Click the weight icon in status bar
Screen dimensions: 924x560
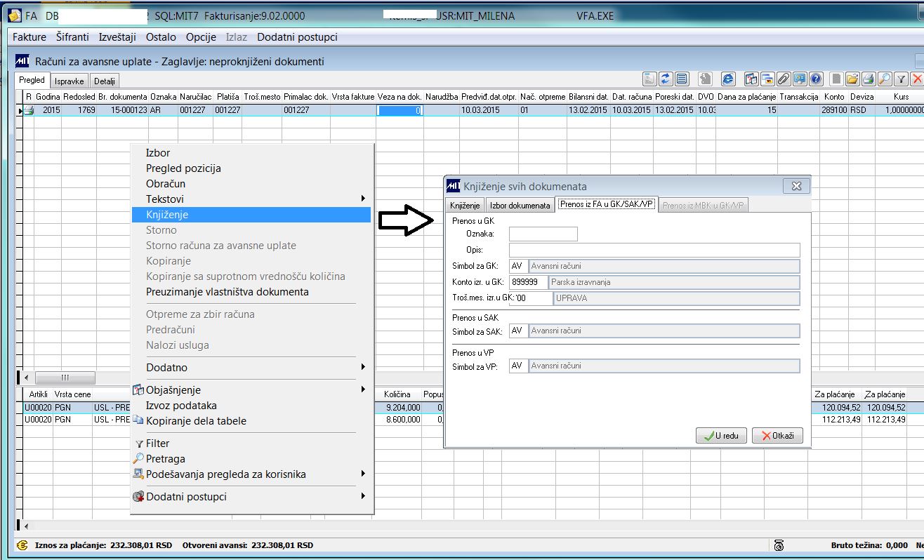(777, 545)
